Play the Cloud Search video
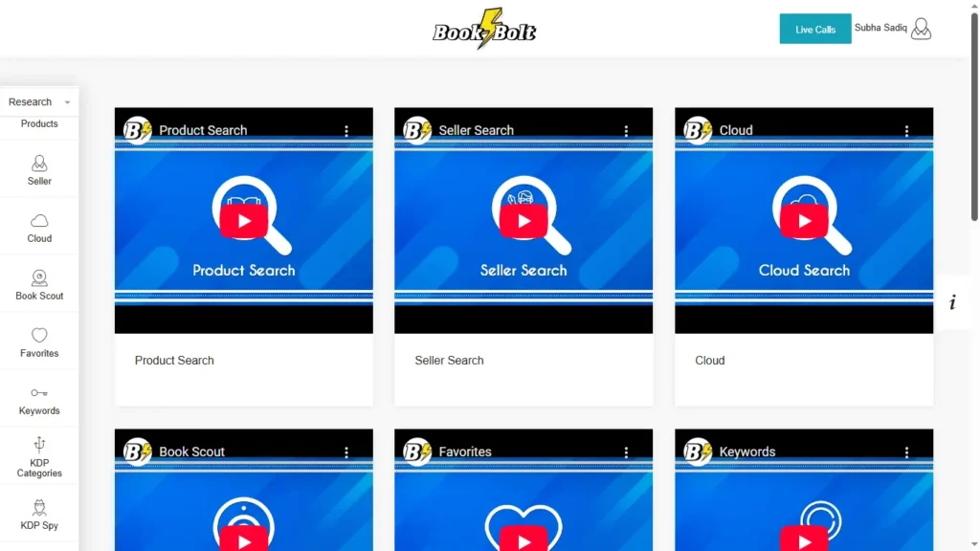Image resolution: width=980 pixels, height=551 pixels. [804, 221]
